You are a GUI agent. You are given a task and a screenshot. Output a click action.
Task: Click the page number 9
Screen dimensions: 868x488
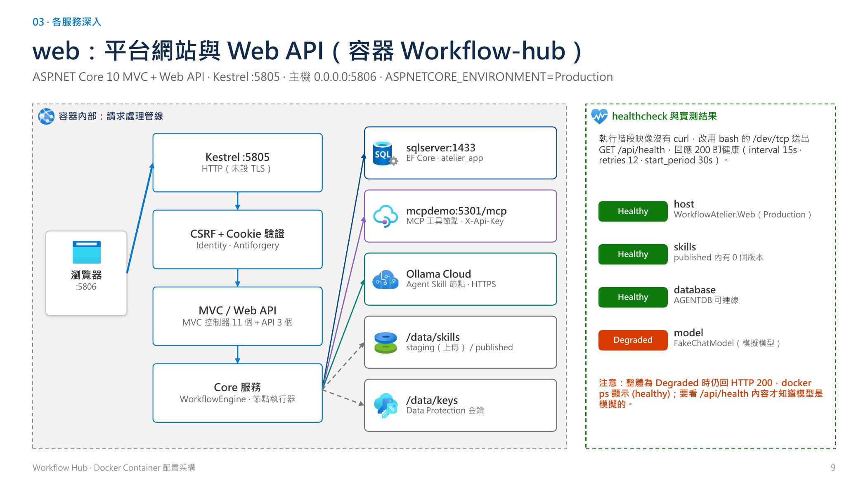click(833, 468)
